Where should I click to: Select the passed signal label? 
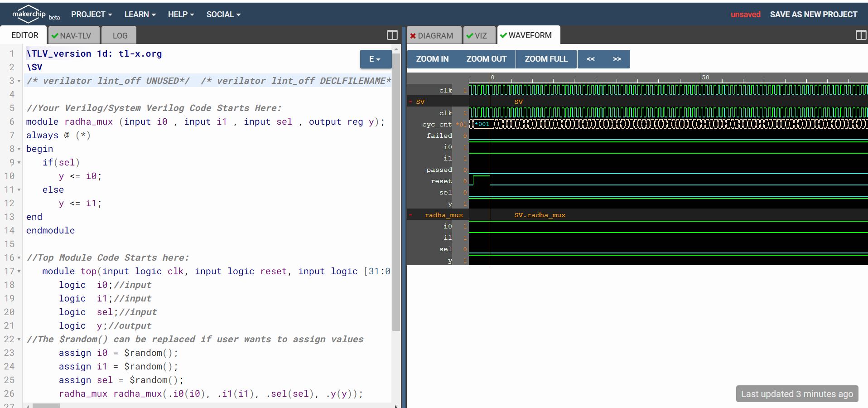click(439, 170)
